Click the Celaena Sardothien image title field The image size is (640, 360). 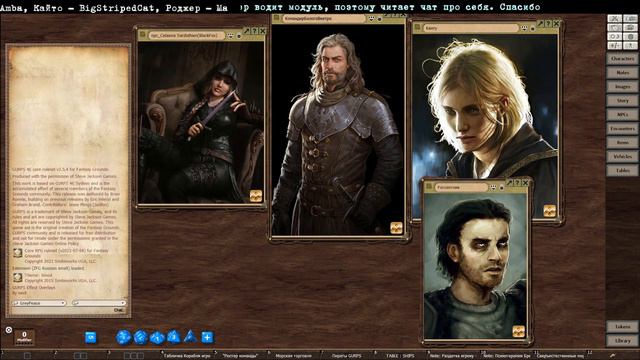pos(187,36)
